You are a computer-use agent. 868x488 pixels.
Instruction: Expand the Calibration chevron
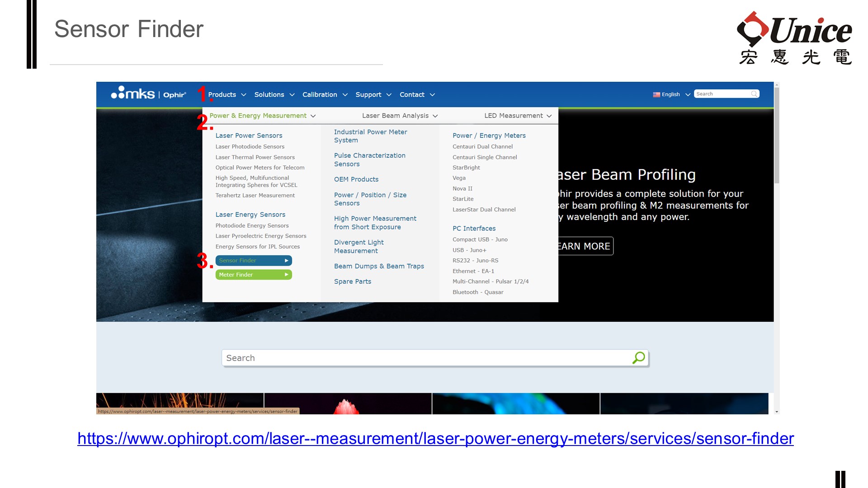coord(345,95)
